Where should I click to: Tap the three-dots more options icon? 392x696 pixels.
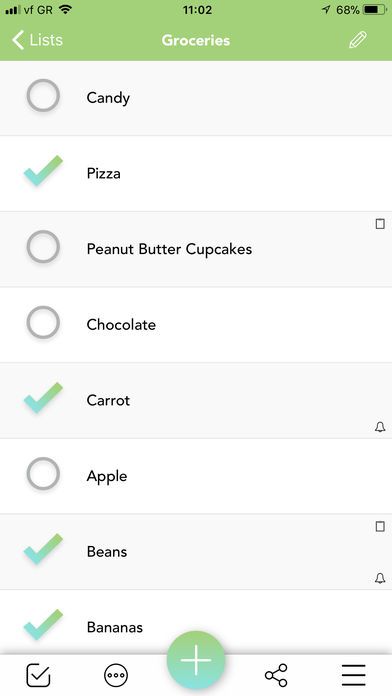click(116, 675)
